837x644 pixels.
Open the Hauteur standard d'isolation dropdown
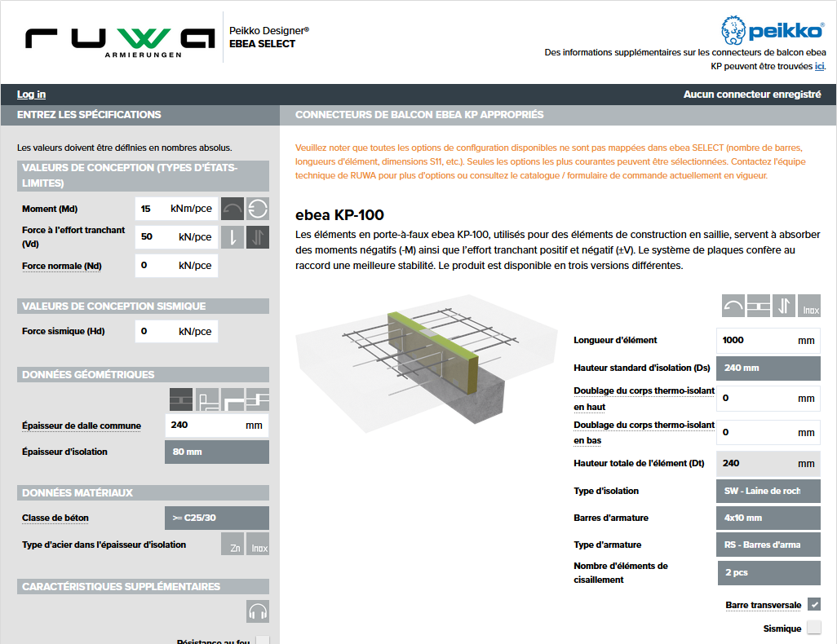point(768,368)
